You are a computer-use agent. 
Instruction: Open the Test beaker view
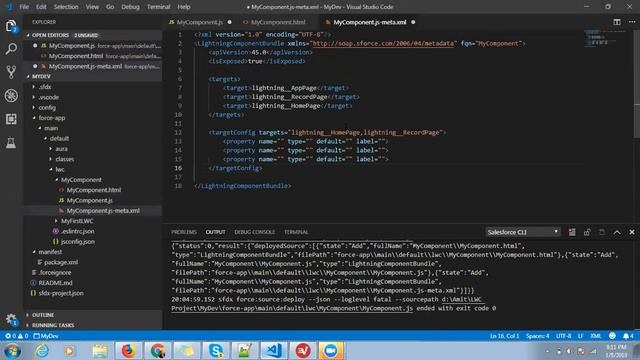coord(11,142)
